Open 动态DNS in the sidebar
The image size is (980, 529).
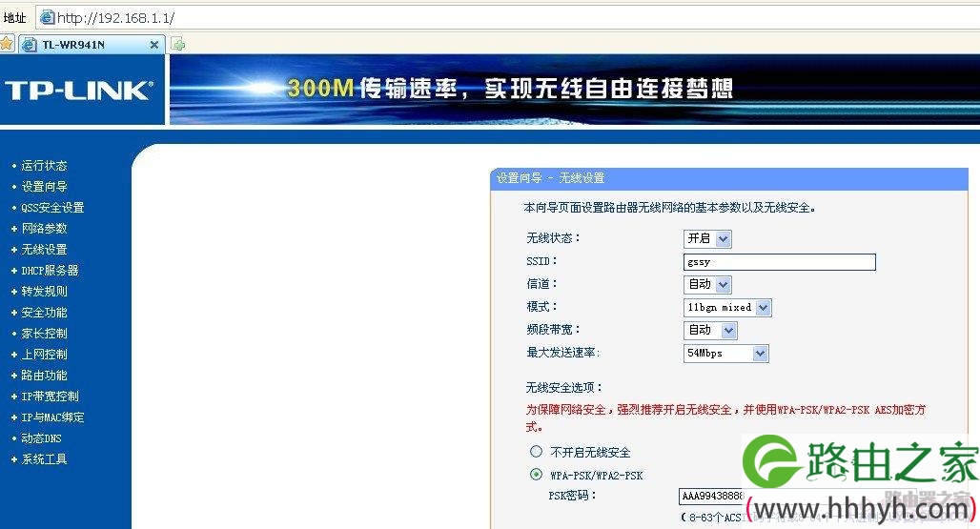41,438
